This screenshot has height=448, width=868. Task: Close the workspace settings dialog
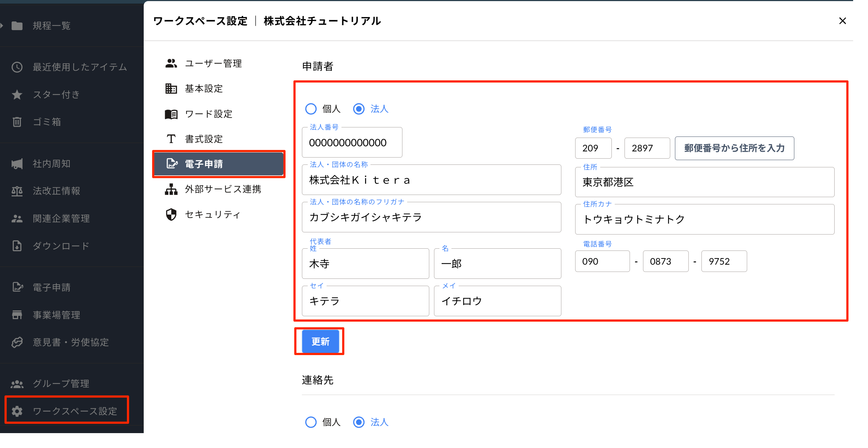[842, 21]
